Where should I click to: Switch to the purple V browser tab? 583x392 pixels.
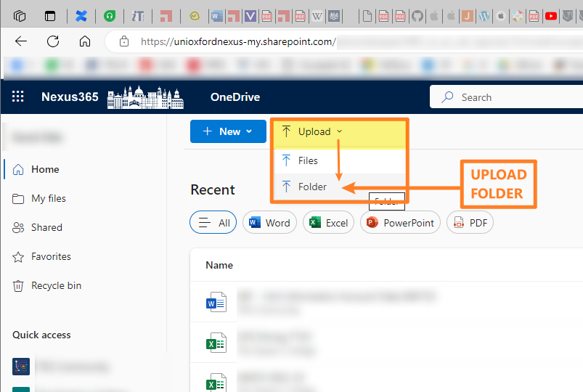250,16
